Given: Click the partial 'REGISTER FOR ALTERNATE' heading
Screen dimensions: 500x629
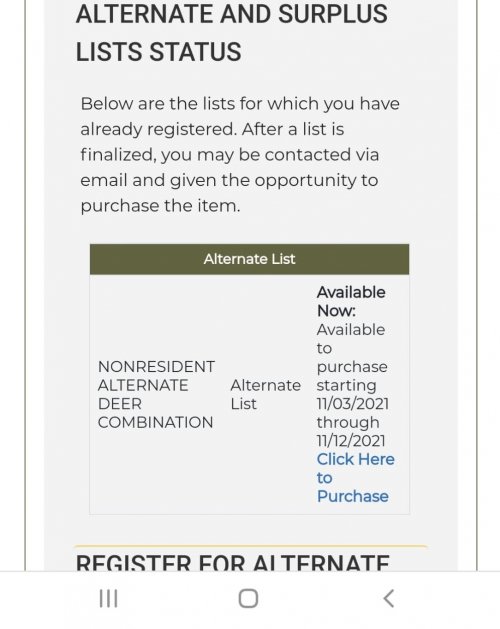Looking at the screenshot, I should (x=233, y=562).
